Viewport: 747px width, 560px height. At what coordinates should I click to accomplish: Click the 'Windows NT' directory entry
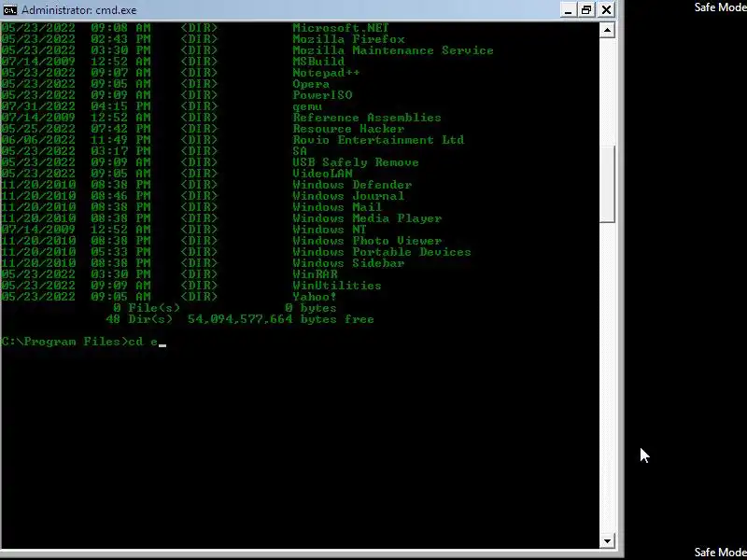(330, 230)
